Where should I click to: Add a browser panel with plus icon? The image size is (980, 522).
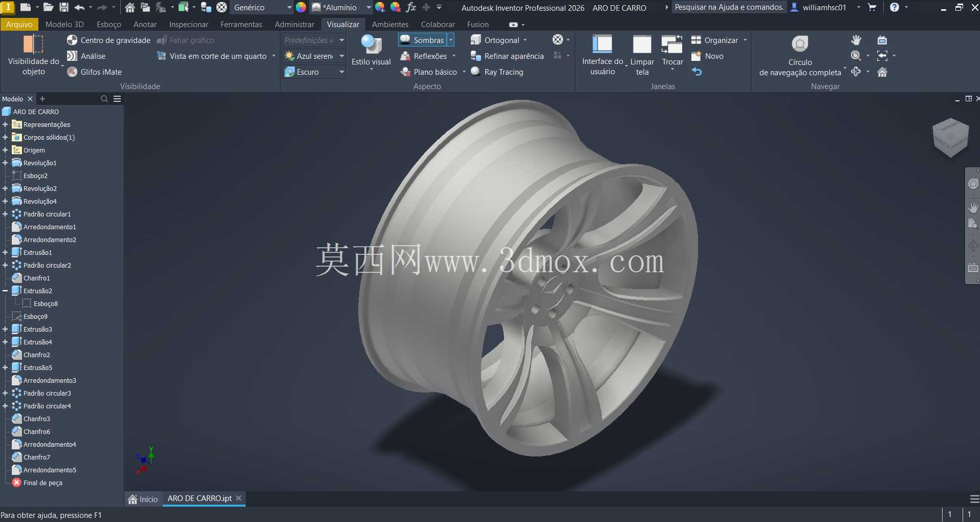(x=42, y=99)
